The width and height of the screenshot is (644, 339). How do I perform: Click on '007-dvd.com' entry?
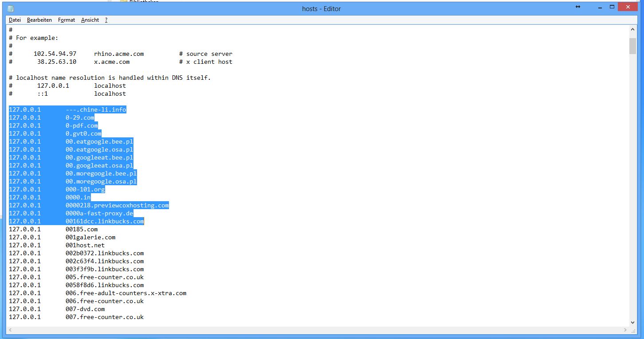click(x=85, y=309)
